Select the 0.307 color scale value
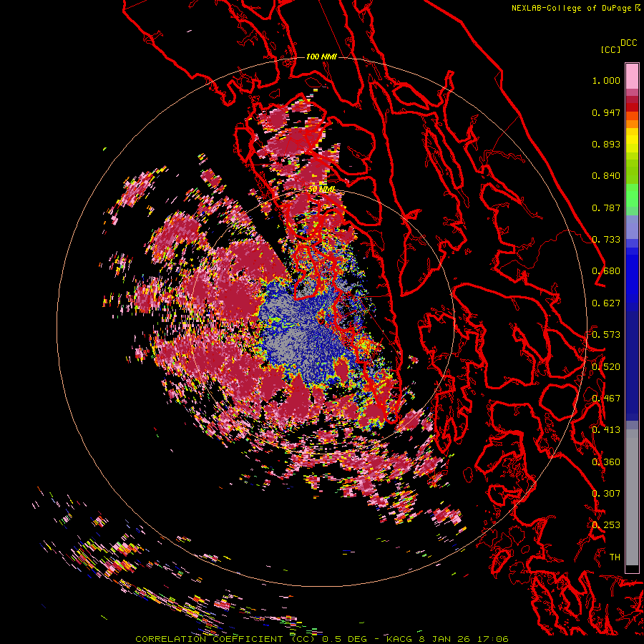Screen dimensions: 644x644 [x=606, y=494]
